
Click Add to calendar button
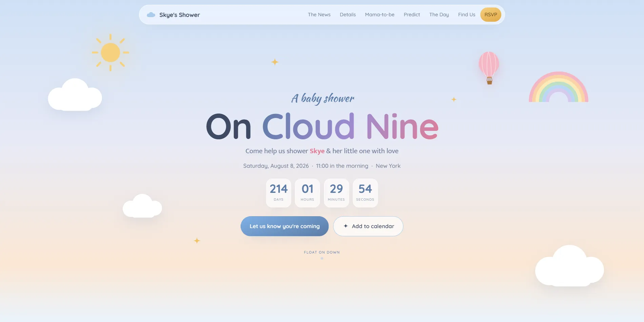tap(368, 226)
